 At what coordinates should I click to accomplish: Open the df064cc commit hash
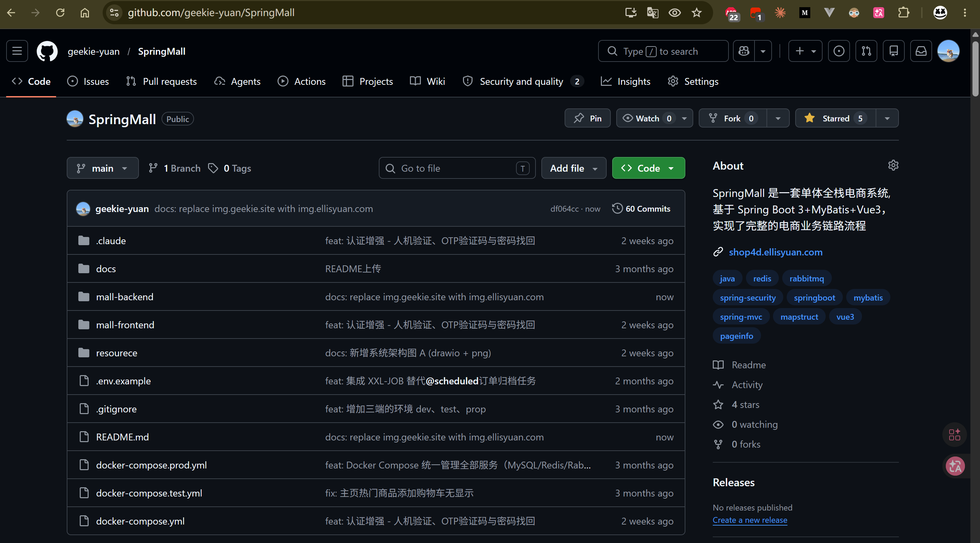(x=564, y=209)
